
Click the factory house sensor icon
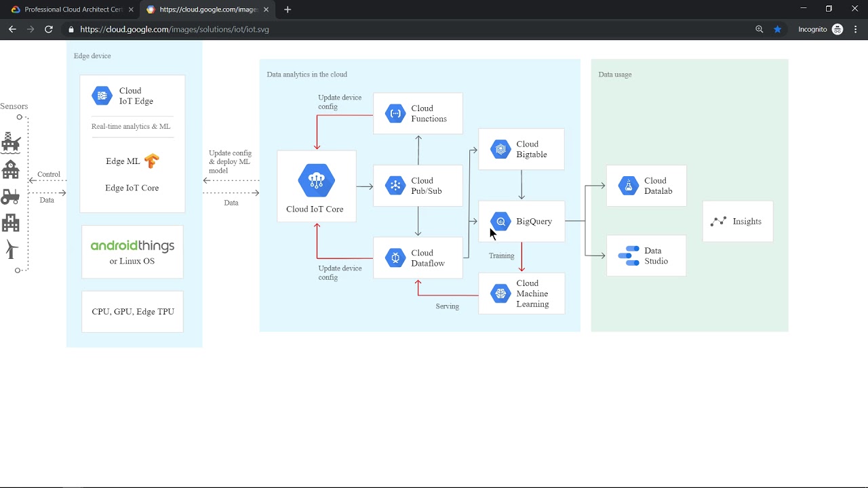coord(10,169)
